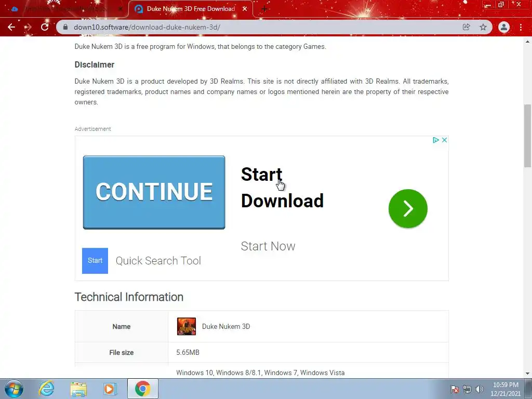
Task: Launch Internet Explorer from the taskbar
Action: tap(46, 389)
